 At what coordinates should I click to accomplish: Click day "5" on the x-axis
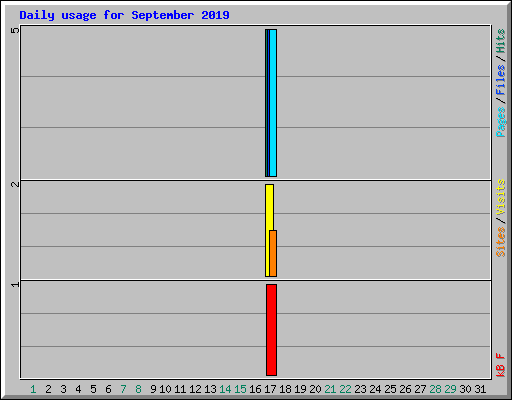click(93, 389)
